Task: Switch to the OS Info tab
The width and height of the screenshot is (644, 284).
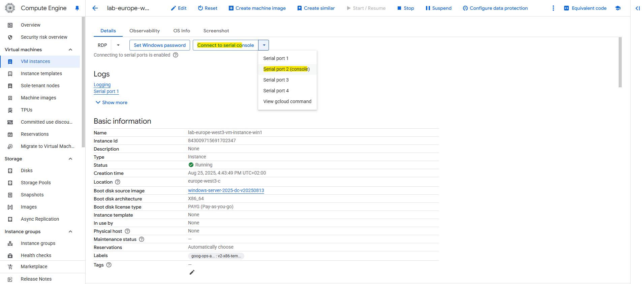Action: point(182,31)
